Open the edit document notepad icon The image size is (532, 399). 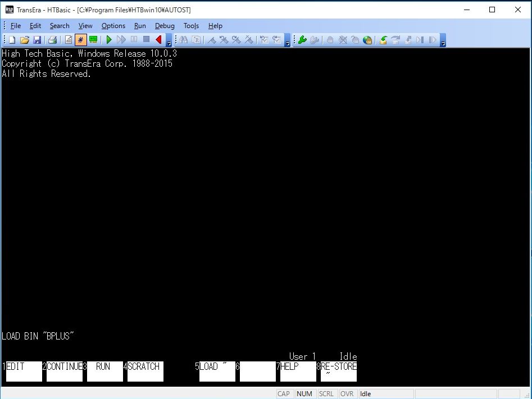click(68, 40)
